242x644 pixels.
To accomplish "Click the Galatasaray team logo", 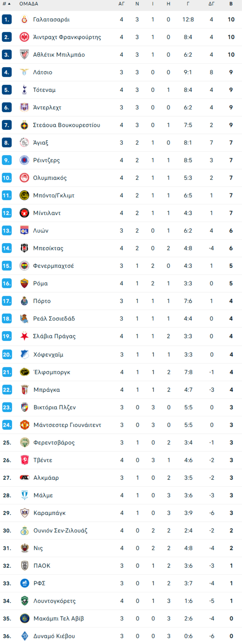I will pyautogui.click(x=24, y=19).
